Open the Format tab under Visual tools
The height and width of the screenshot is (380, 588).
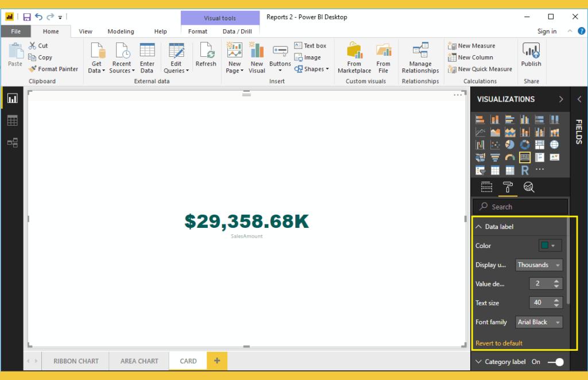[x=198, y=32]
